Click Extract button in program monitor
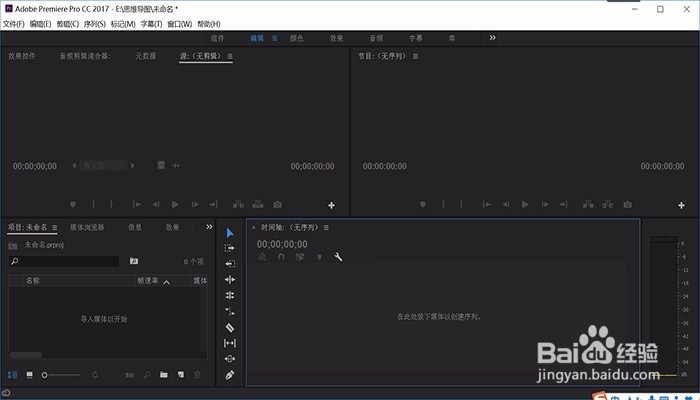Screen dimensions: 700x400 [608, 204]
